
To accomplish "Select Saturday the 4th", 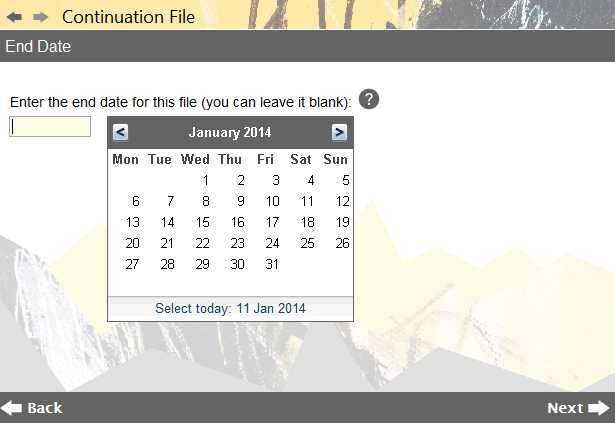I will (311, 180).
